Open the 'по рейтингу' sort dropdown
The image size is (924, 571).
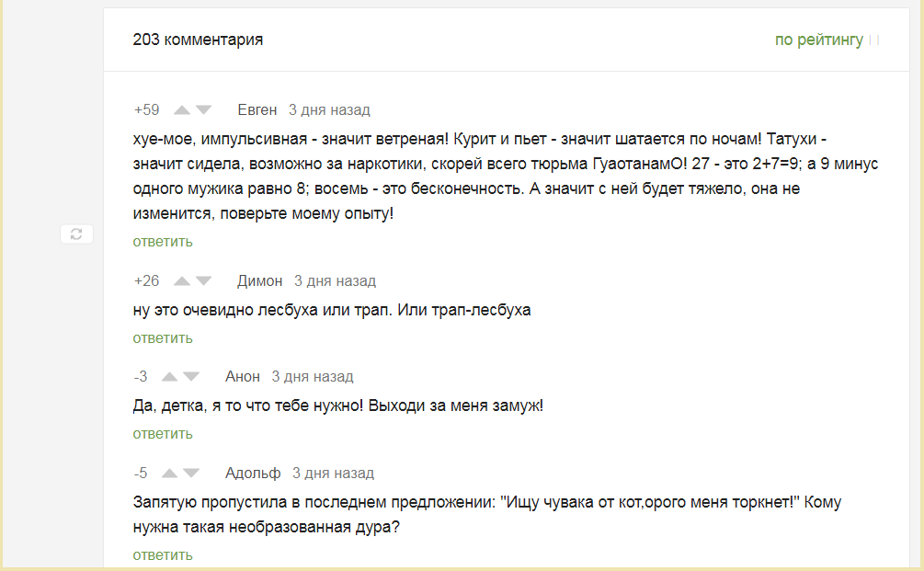(x=819, y=40)
